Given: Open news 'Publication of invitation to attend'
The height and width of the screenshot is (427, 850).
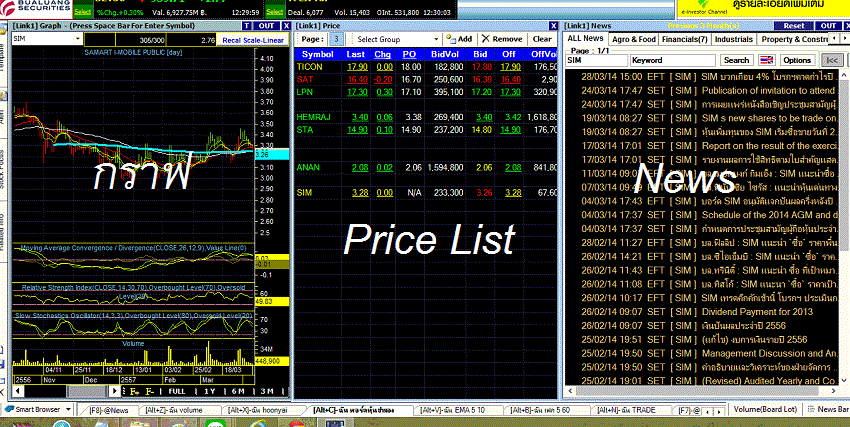Looking at the screenshot, I should (x=768, y=90).
